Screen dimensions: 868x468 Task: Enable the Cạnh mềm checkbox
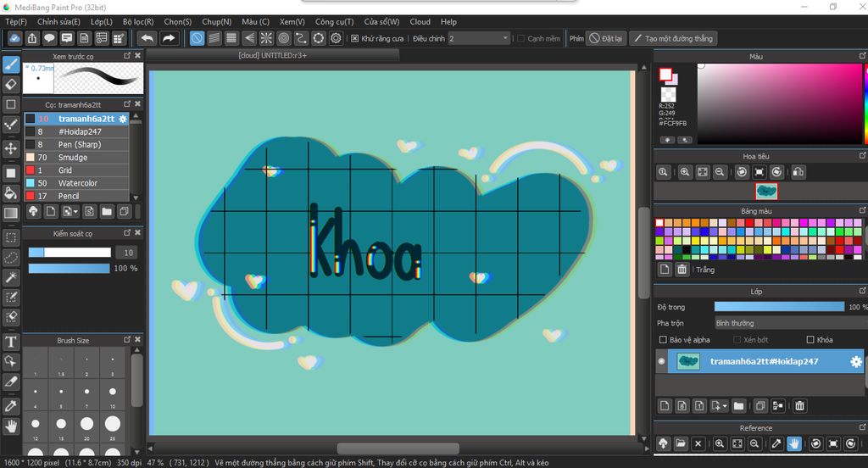[x=521, y=38]
